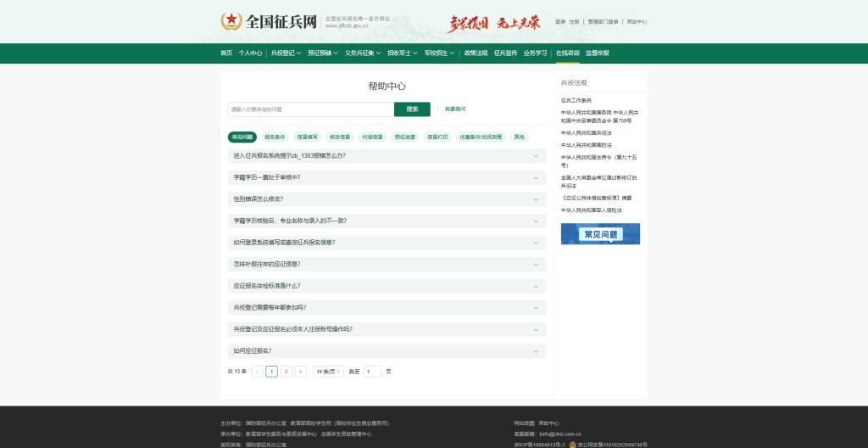Click the police badge icon in footer
Viewport: 868px width, 448px height.
coord(572,444)
